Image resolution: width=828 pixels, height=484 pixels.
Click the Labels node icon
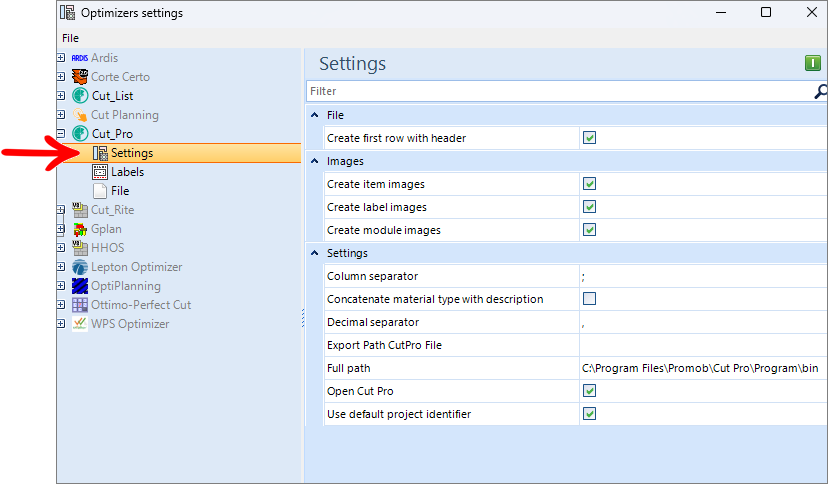[100, 172]
